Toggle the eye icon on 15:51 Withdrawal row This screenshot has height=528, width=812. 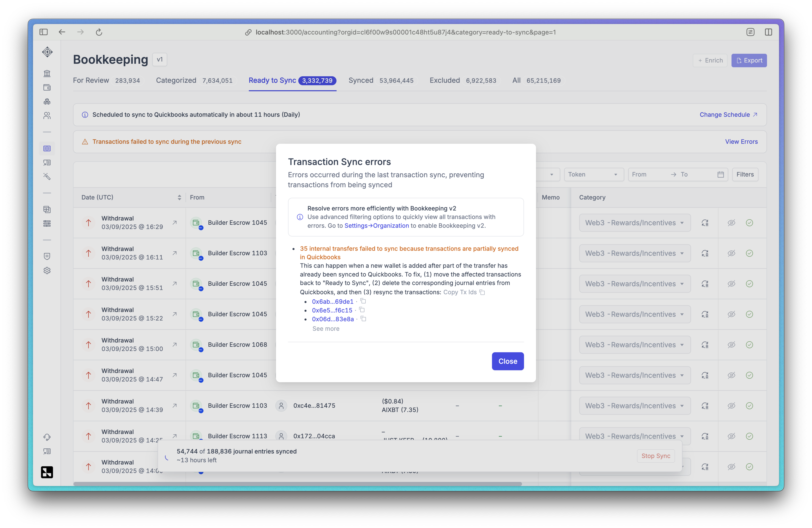pos(731,284)
